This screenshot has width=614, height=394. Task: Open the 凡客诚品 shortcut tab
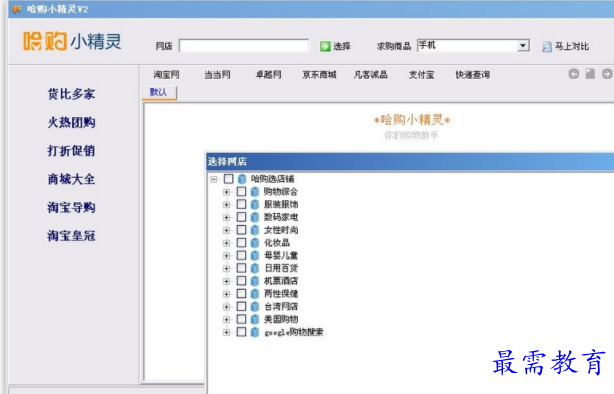[x=370, y=74]
